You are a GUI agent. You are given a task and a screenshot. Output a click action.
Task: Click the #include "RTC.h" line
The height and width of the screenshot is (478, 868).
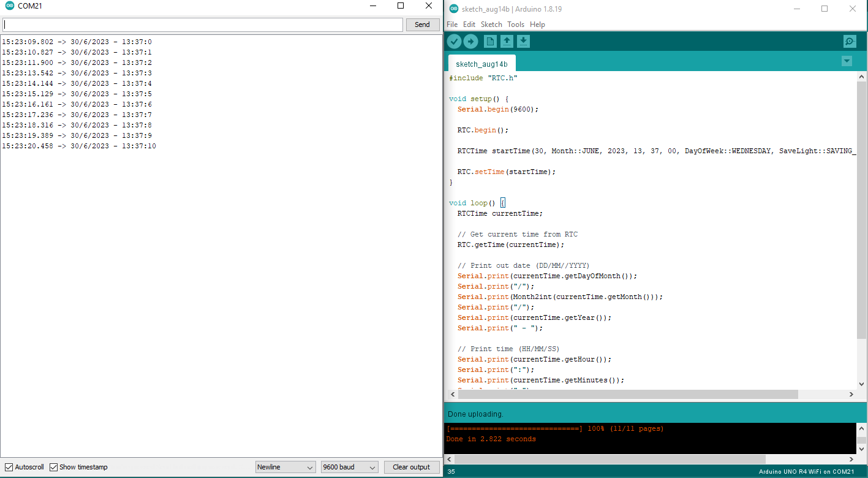click(483, 78)
